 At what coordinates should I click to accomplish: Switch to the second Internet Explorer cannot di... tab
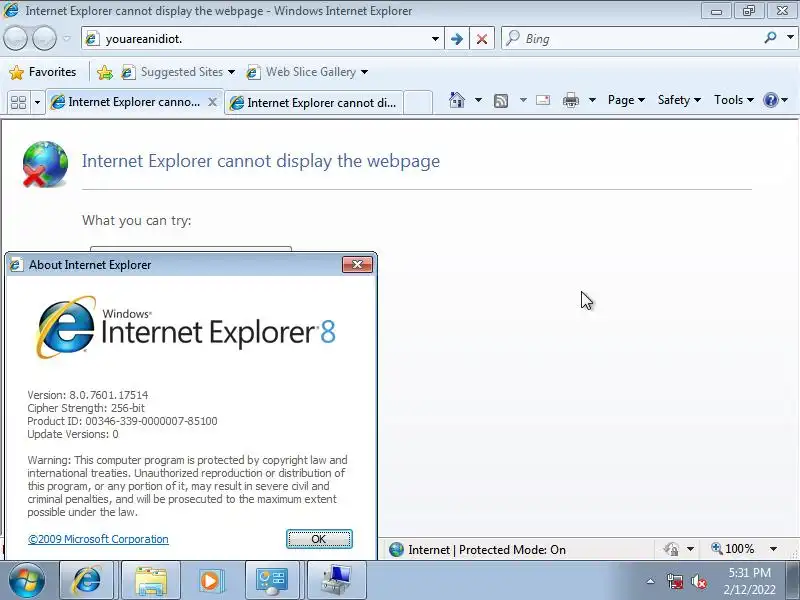[x=314, y=103]
